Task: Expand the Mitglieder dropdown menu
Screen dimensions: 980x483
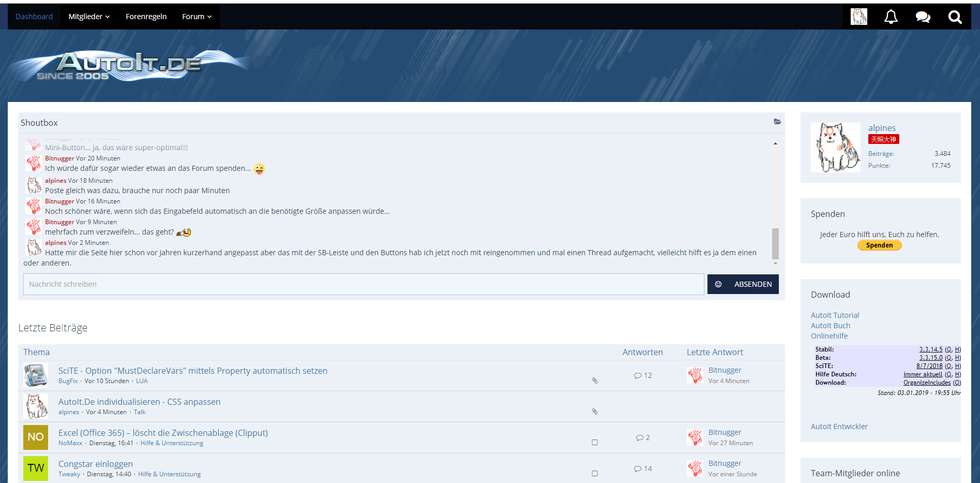Action: tap(89, 17)
